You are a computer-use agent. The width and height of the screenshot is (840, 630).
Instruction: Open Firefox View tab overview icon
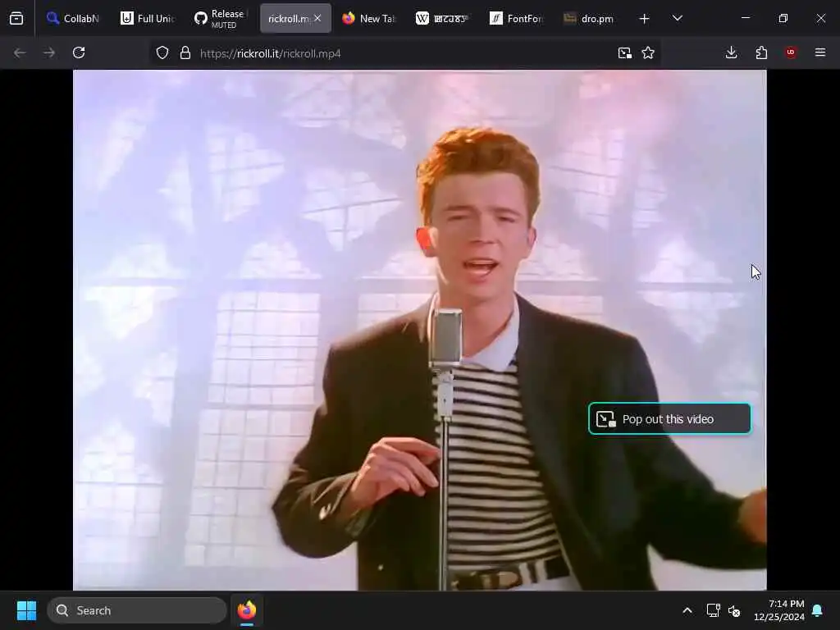click(x=16, y=19)
